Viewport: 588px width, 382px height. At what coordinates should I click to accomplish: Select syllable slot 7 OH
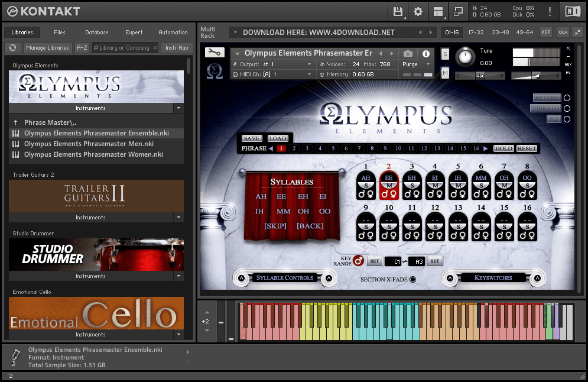pyautogui.click(x=504, y=185)
